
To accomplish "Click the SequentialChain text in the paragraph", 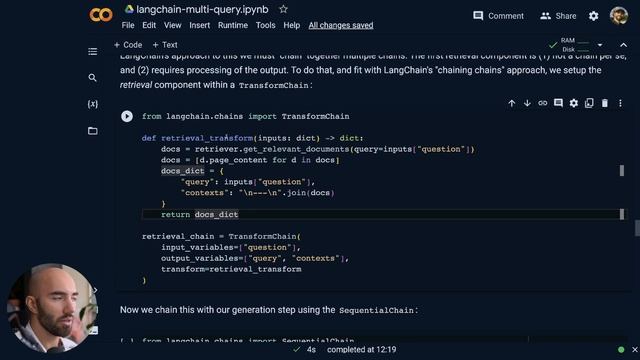I will pyautogui.click(x=376, y=311).
